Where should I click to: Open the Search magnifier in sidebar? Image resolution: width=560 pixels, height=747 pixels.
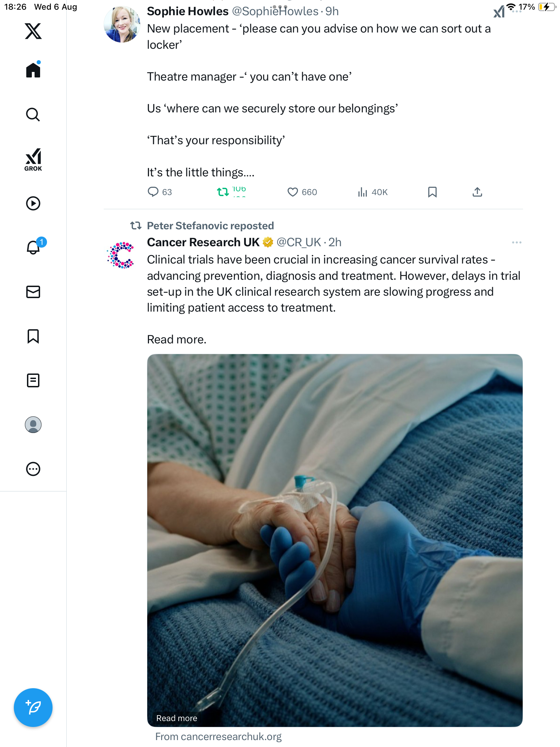[33, 114]
